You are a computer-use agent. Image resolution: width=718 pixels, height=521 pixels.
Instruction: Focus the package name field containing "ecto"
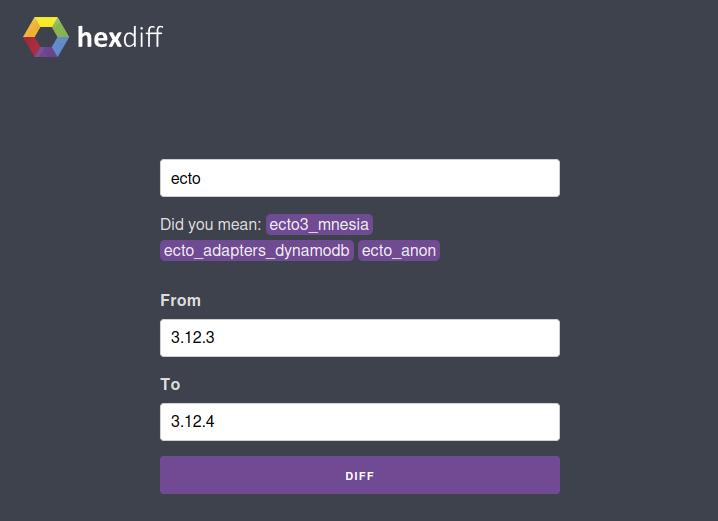tap(359, 178)
